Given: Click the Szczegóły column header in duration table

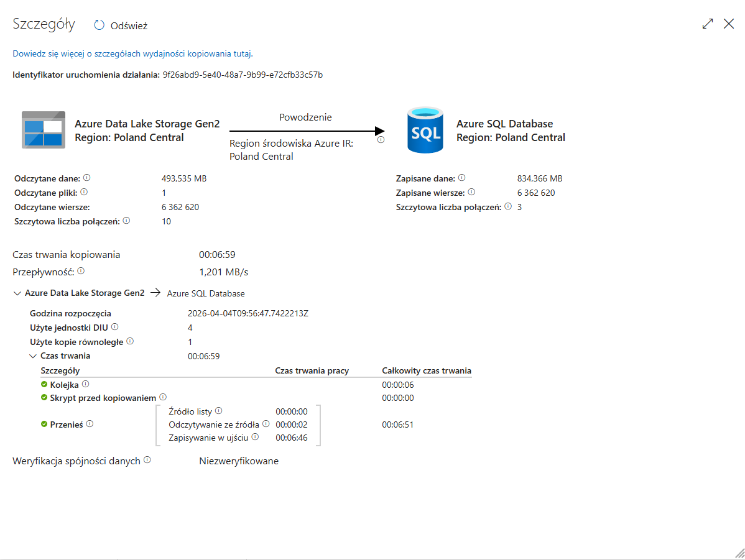Looking at the screenshot, I should 60,370.
